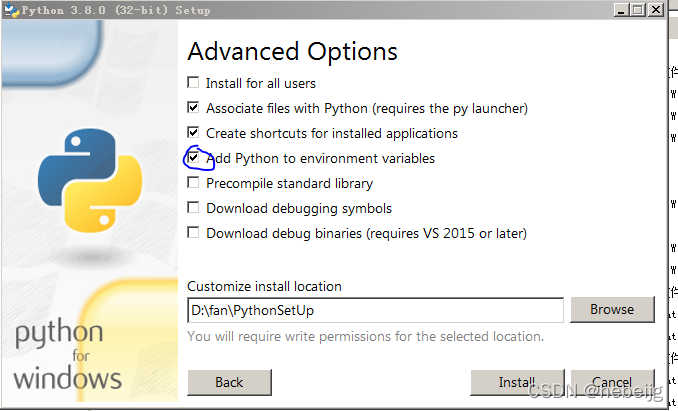678x411 pixels.
Task: Maximize the Python Setup window
Action: (x=637, y=10)
